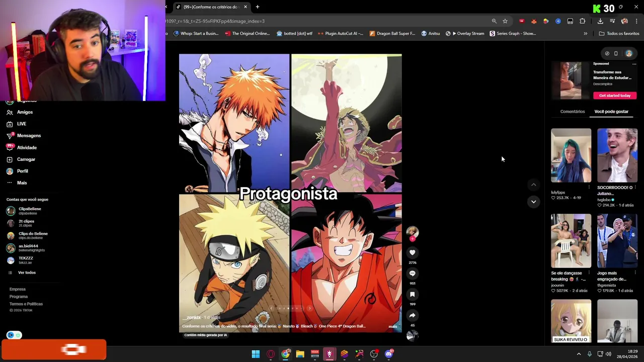This screenshot has width=644, height=362.
Task: Open TikTok profile avatar menu
Action: [x=629, y=53]
